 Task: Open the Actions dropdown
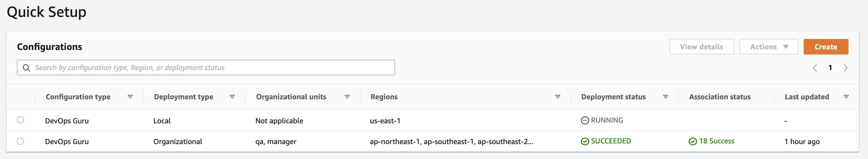(768, 47)
